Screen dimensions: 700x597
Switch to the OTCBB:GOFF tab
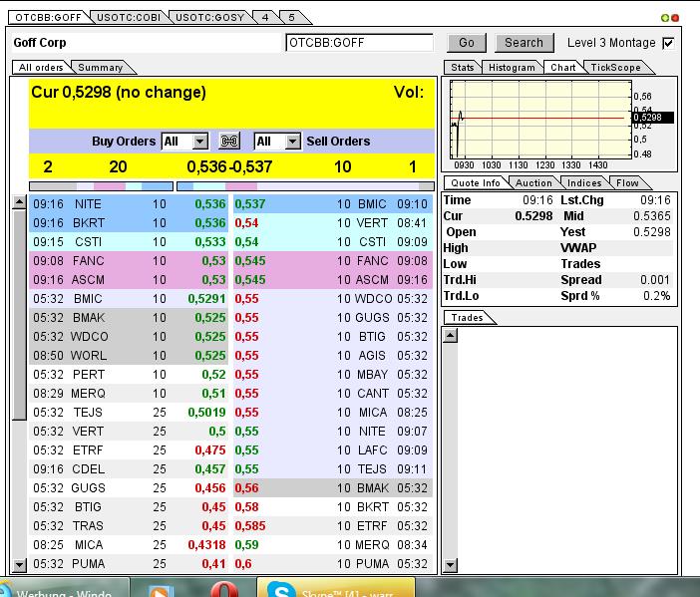tap(48, 17)
